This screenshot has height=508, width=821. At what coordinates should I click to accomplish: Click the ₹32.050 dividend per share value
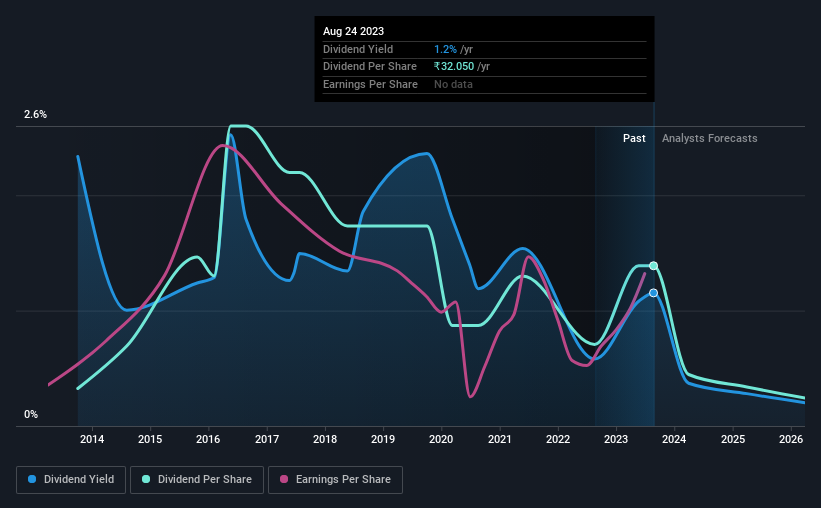coord(454,67)
